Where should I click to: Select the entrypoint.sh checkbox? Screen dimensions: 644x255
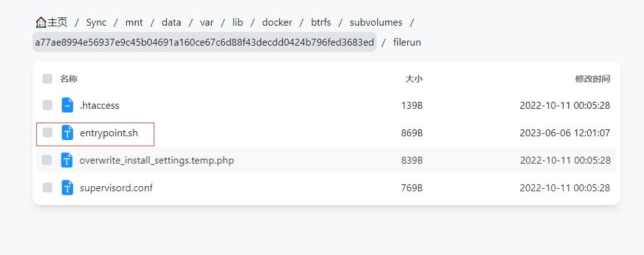(x=47, y=132)
